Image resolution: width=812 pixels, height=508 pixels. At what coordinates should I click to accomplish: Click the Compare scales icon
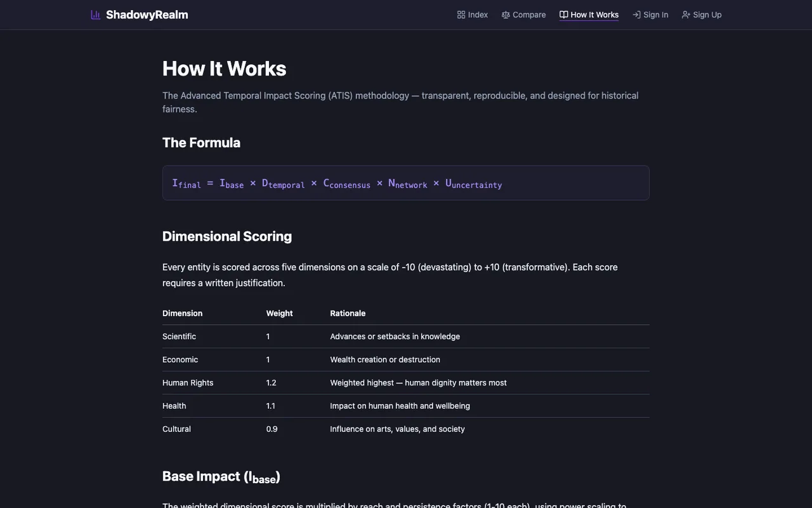506,15
